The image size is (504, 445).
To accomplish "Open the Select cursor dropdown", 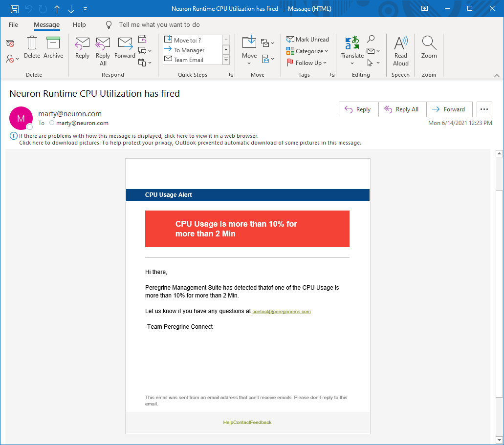I will (373, 63).
